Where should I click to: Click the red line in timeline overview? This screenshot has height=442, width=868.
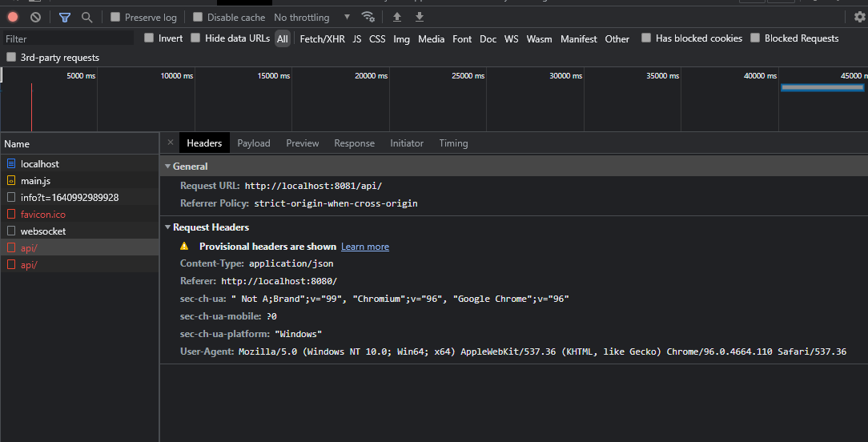31,107
